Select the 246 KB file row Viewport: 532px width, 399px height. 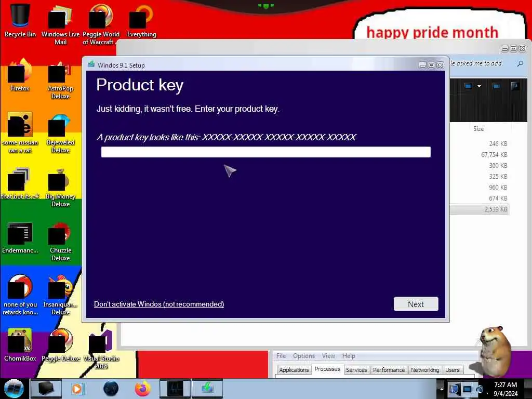[480, 144]
